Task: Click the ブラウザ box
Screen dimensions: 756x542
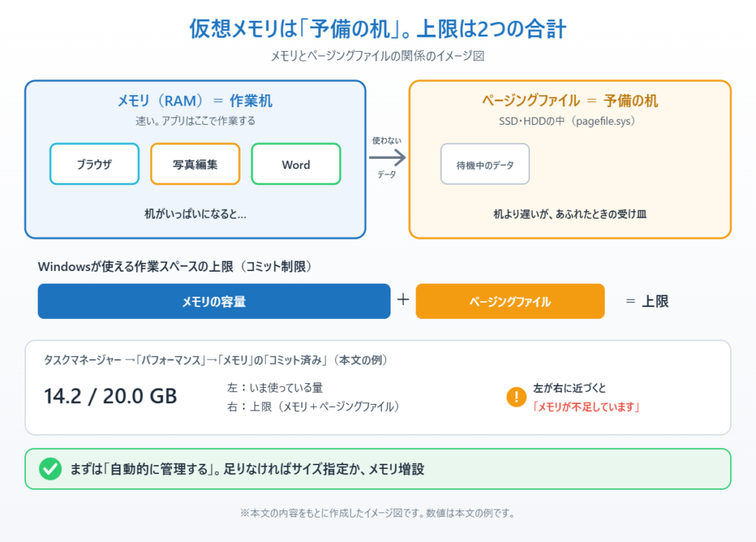Action: click(94, 164)
